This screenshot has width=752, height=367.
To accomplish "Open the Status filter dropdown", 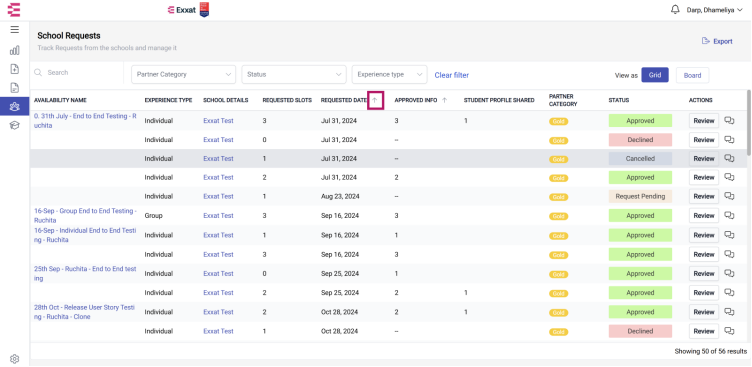I will [294, 74].
